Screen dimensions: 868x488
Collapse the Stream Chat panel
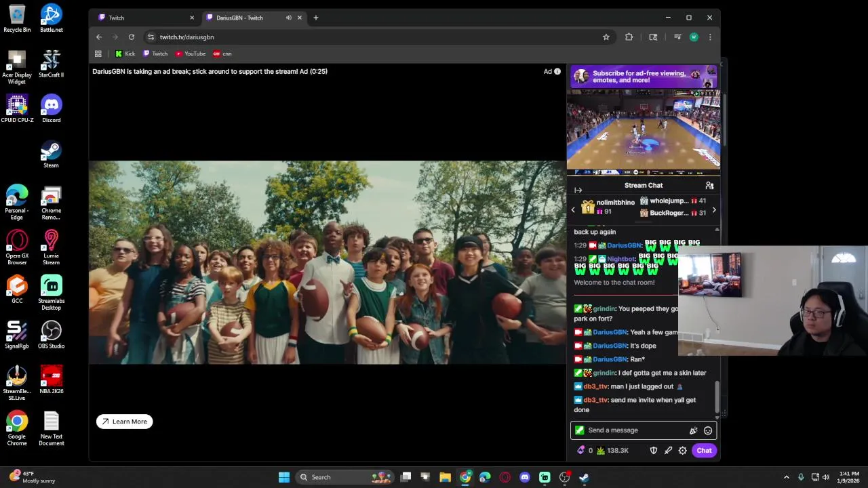(x=578, y=190)
